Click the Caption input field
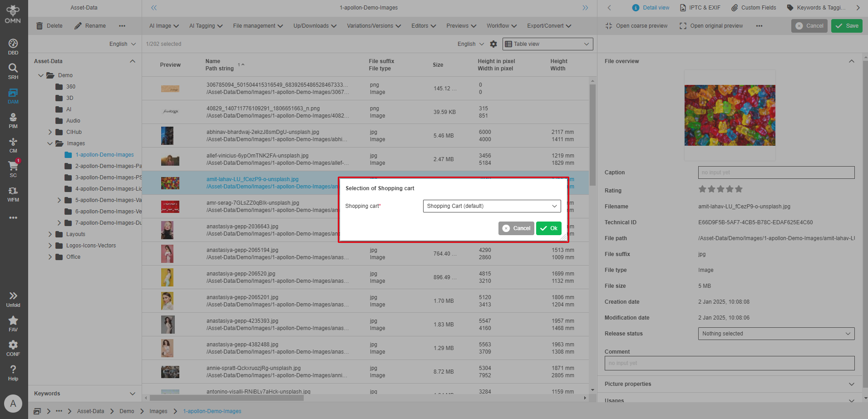The width and height of the screenshot is (868, 419). [776, 173]
